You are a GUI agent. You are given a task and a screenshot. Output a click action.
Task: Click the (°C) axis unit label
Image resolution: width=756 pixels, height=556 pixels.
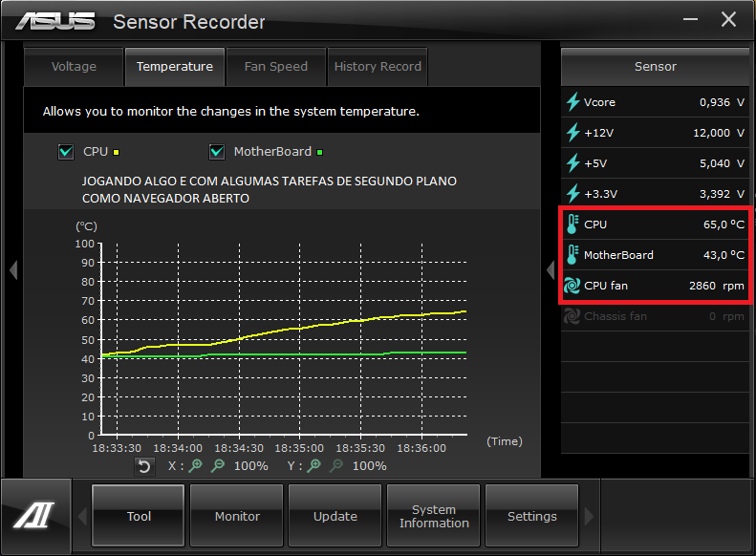tap(86, 226)
